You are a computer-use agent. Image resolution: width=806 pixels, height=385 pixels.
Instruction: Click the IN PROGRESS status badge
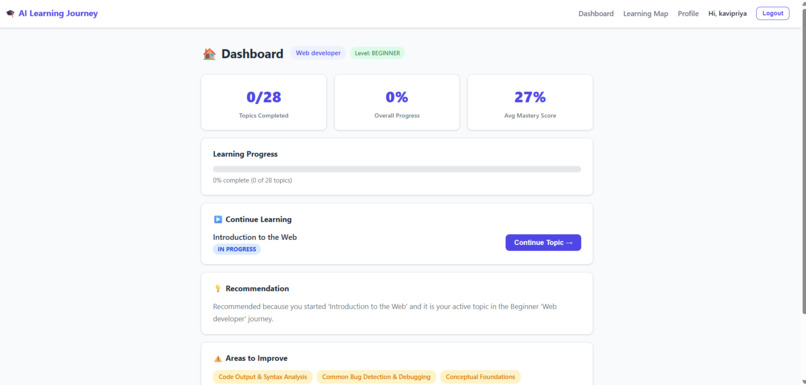click(x=236, y=249)
